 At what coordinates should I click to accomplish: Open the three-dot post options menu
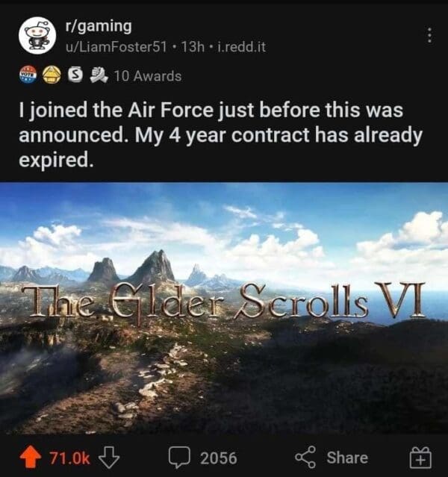(x=429, y=35)
